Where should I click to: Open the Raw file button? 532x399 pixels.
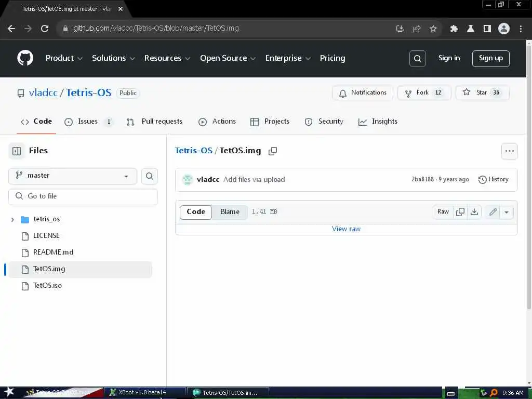[x=443, y=212]
